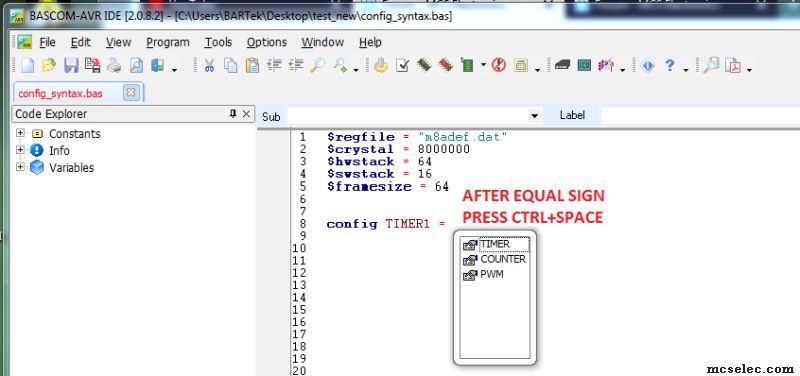The width and height of the screenshot is (800, 376).
Task: Open the PDF document toolbar icon
Action: (x=735, y=65)
